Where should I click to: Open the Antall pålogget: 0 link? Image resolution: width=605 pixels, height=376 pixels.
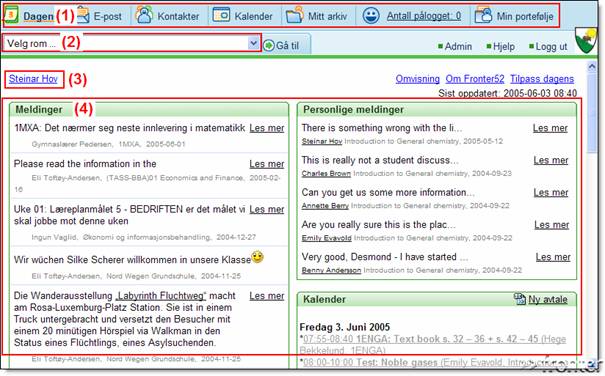(424, 16)
